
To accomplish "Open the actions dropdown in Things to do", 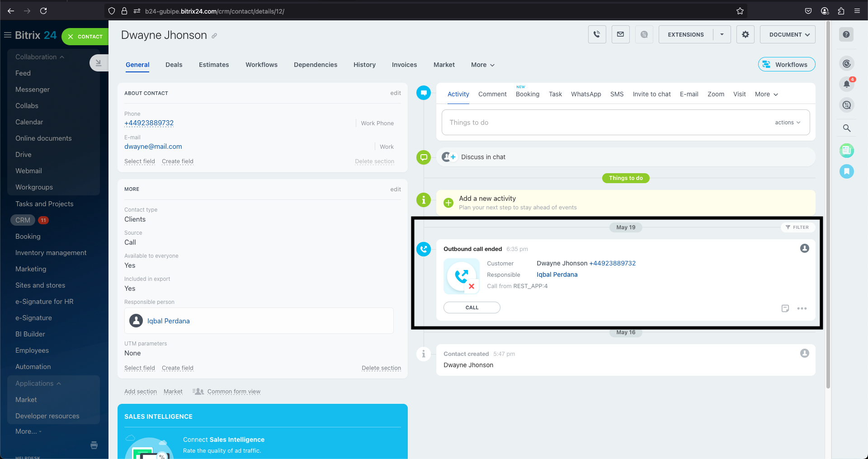I will tap(787, 123).
